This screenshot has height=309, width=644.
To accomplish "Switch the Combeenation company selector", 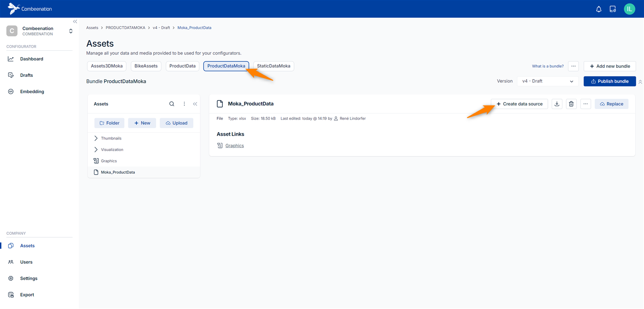I will click(71, 31).
